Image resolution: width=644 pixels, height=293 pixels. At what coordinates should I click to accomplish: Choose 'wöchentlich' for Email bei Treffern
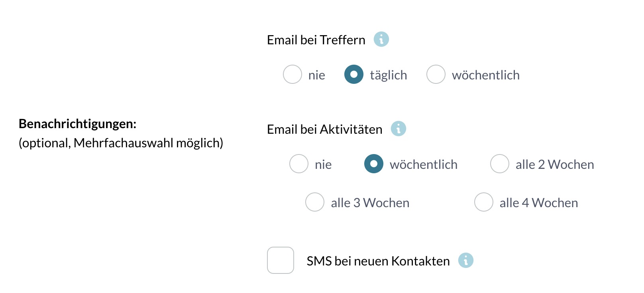pyautogui.click(x=436, y=74)
